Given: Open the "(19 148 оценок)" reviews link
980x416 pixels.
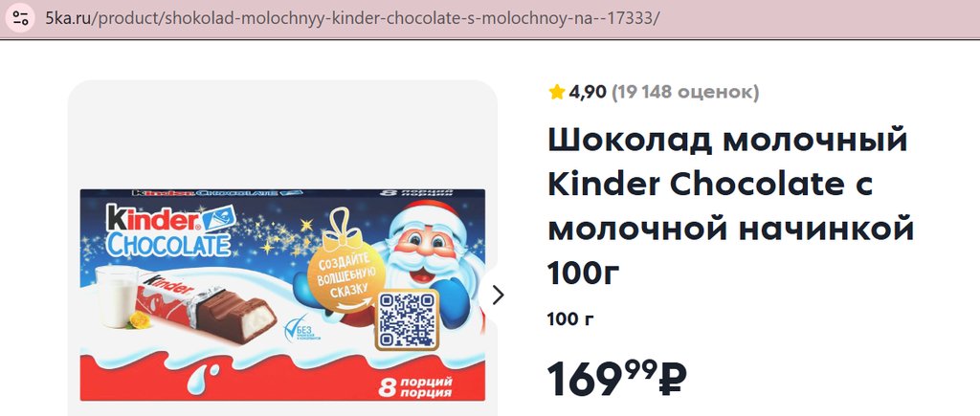Looking at the screenshot, I should click(x=685, y=93).
